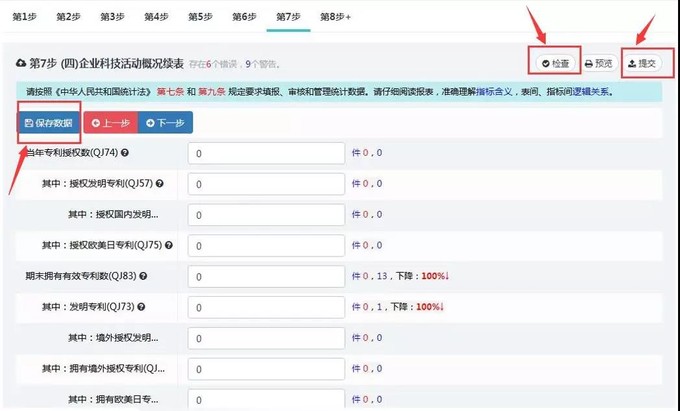
Task: Click help icon next to 发明专利(QJ73)
Action: tap(141, 307)
